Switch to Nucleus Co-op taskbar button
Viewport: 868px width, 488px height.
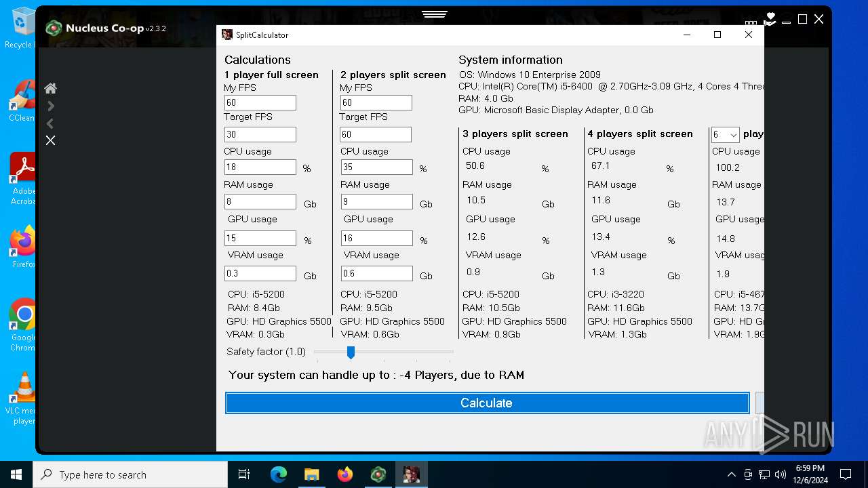378,474
